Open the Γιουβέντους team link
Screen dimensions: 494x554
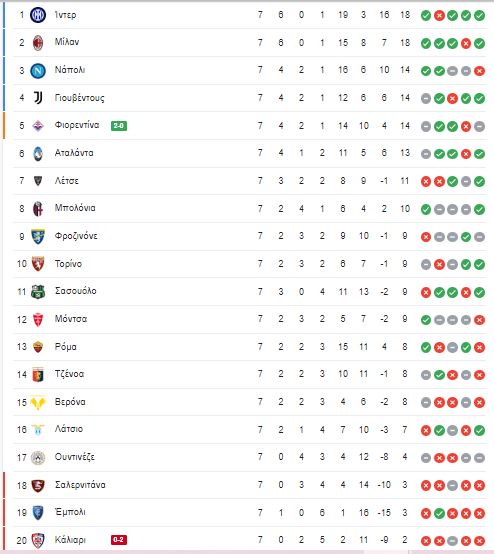click(x=80, y=98)
